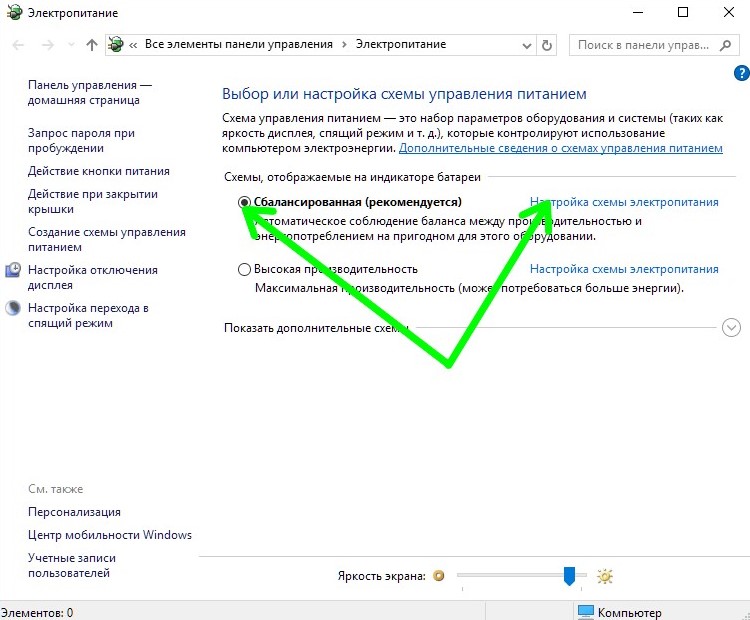Viewport: 750px width, 620px height.
Task: Click the blue help question mark icon
Action: tap(741, 73)
